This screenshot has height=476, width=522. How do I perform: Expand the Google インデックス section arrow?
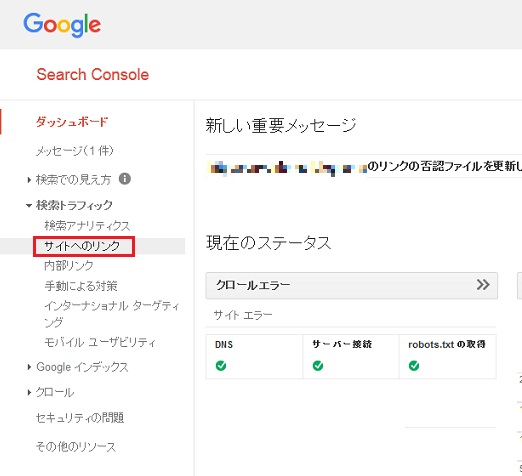pyautogui.click(x=29, y=367)
